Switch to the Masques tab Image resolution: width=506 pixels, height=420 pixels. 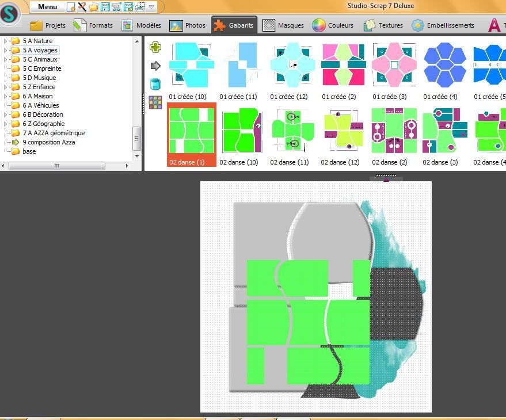pyautogui.click(x=283, y=25)
